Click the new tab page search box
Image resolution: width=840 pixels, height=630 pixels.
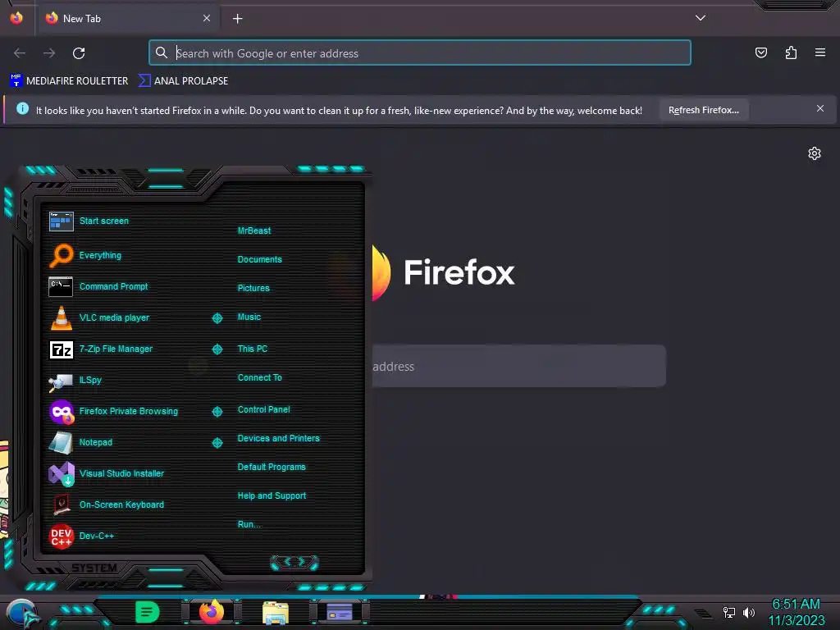tap(518, 367)
